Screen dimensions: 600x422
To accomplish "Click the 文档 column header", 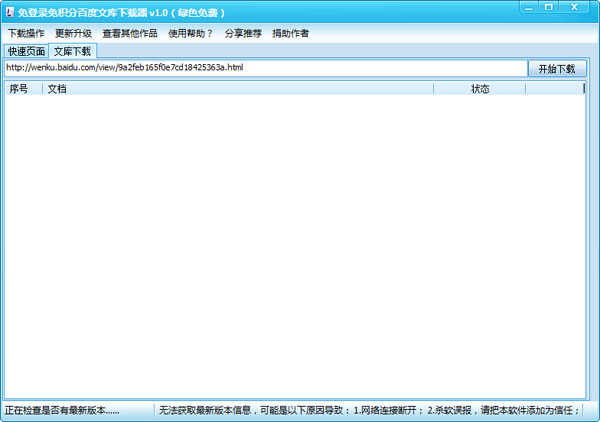I will [238, 89].
